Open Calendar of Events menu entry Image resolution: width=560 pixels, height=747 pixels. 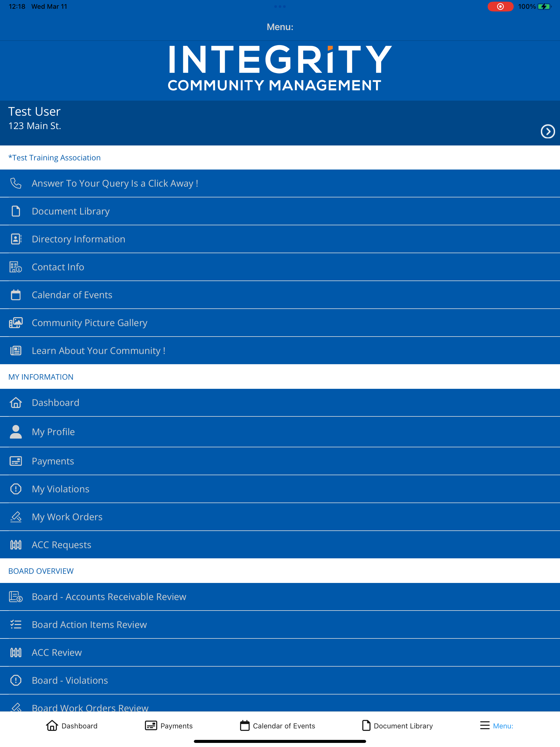(280, 295)
